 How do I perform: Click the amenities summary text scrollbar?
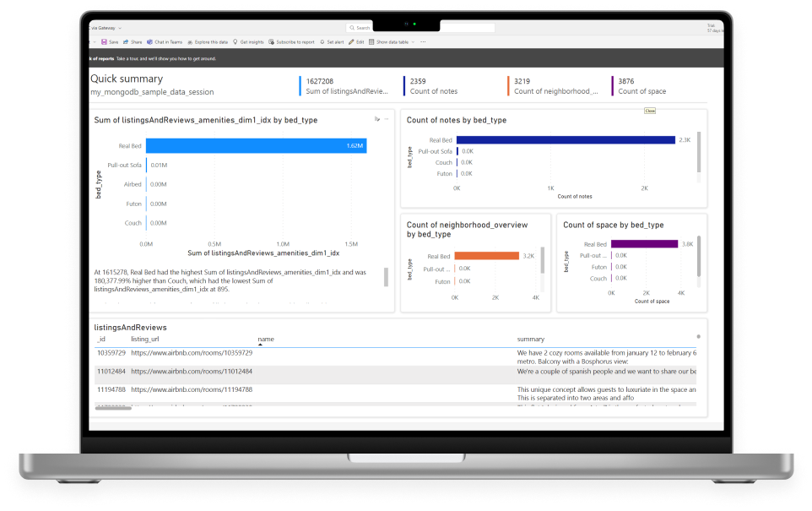point(386,277)
